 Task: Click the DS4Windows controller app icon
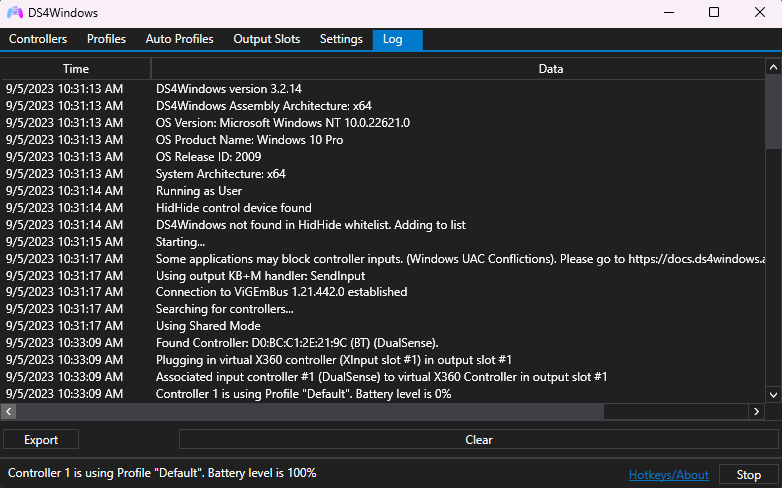tap(17, 13)
